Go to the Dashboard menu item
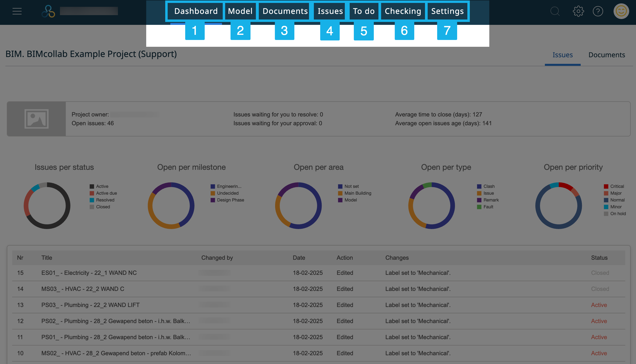The image size is (636, 364). coord(196,11)
